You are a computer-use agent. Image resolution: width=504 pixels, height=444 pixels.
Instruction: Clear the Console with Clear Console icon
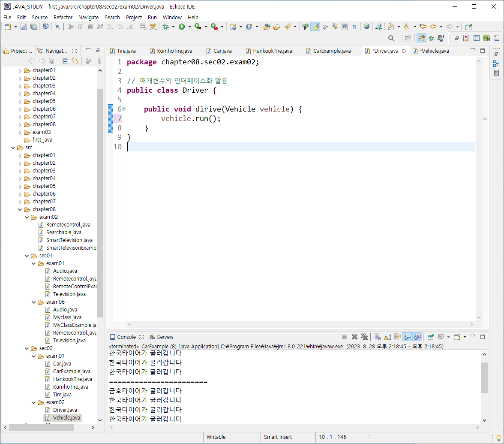378,337
